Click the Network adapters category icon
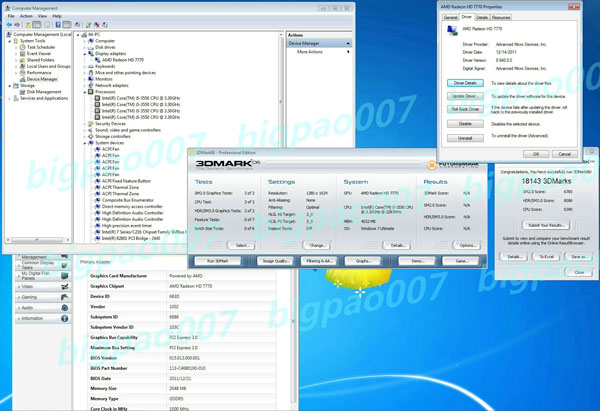 (91, 85)
